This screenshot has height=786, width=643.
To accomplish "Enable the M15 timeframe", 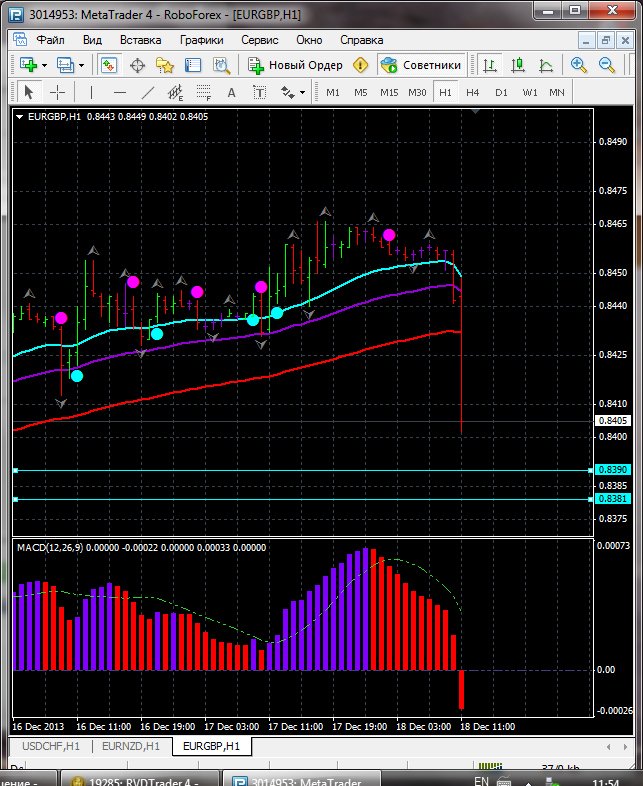I will (389, 92).
